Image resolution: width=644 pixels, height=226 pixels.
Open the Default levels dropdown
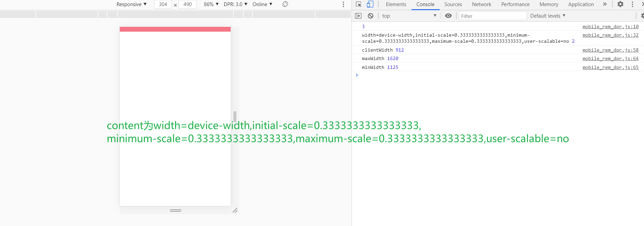click(x=548, y=16)
